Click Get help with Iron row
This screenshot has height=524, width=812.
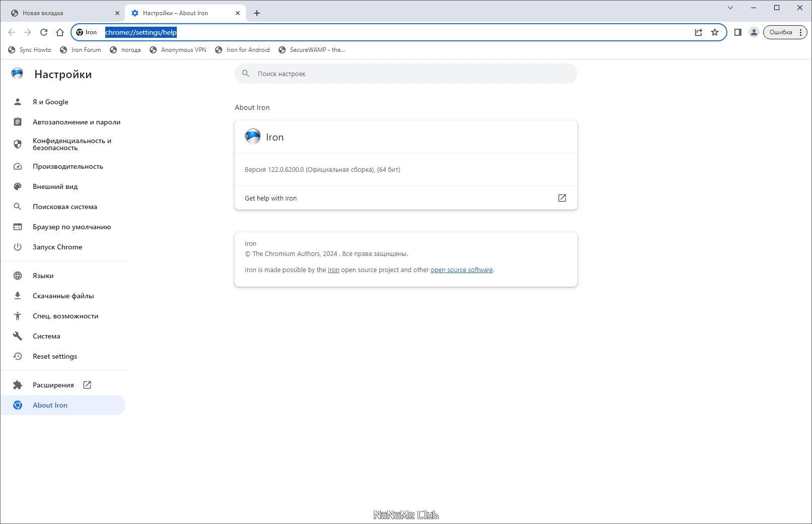coord(405,198)
